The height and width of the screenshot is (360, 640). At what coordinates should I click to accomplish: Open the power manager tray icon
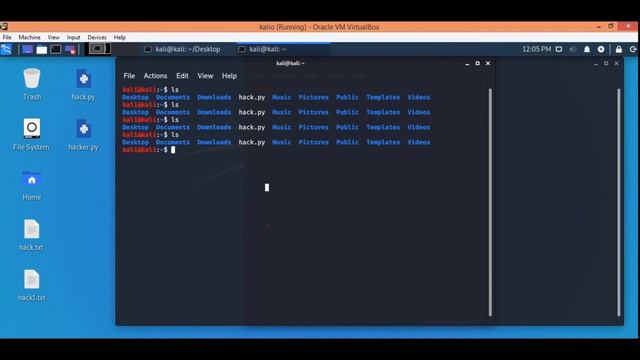(601, 49)
